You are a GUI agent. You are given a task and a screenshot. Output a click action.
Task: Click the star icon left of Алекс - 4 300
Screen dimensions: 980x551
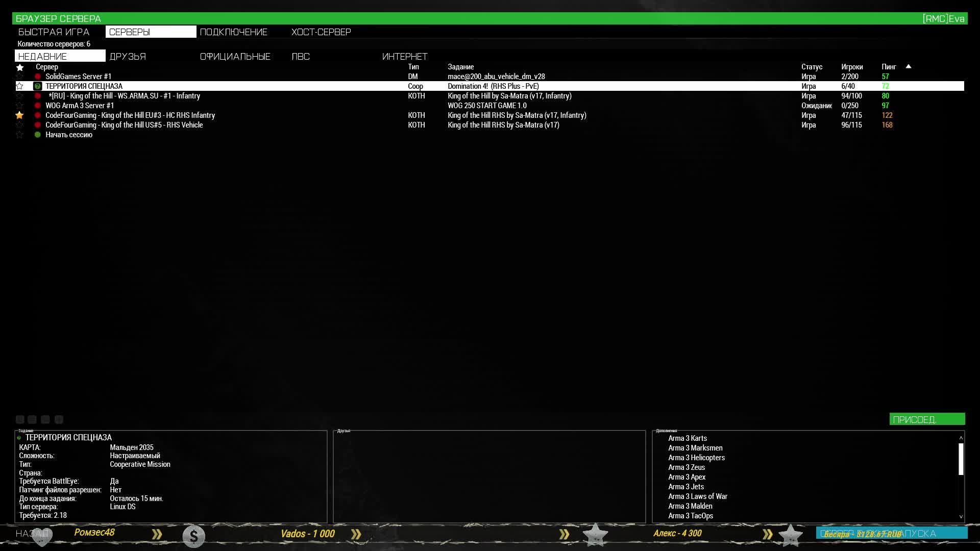595,535
